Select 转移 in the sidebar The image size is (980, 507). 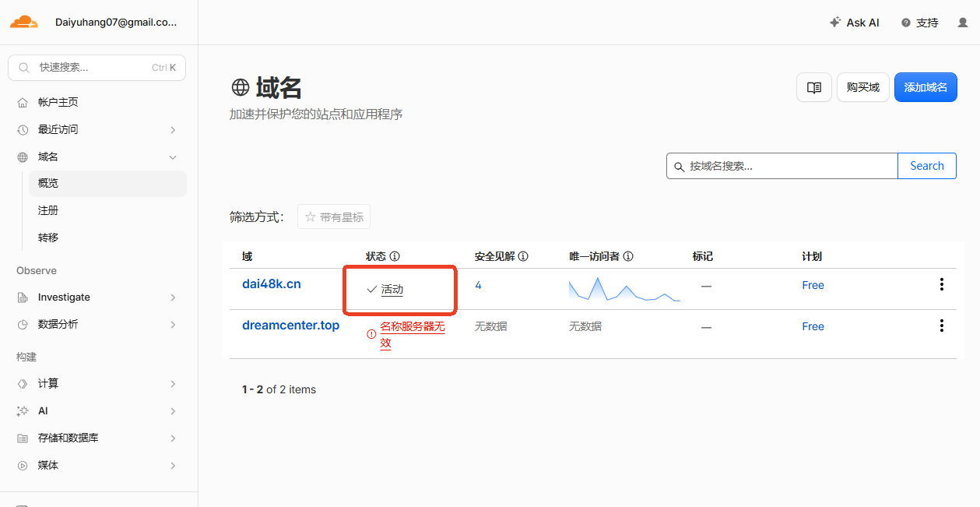click(107, 238)
